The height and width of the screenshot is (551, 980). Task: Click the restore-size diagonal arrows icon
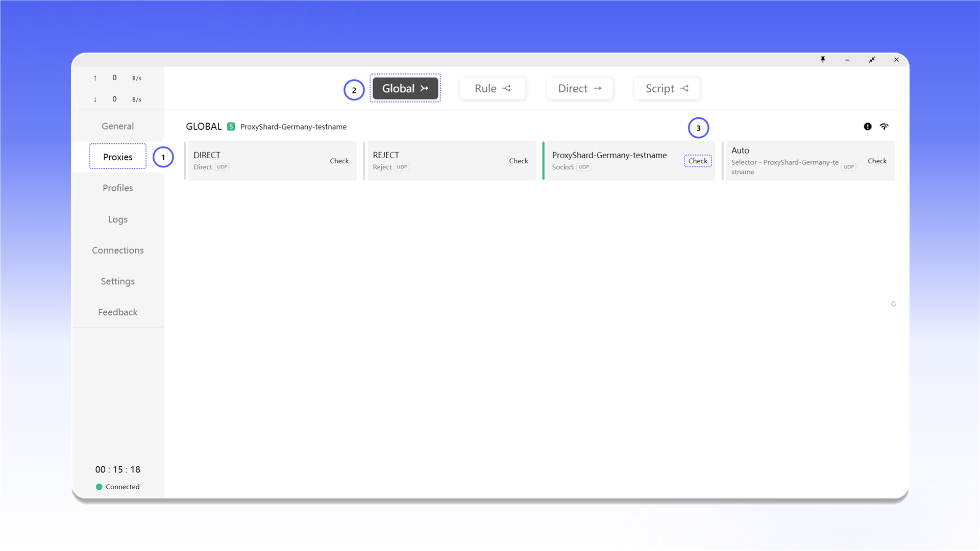(872, 60)
